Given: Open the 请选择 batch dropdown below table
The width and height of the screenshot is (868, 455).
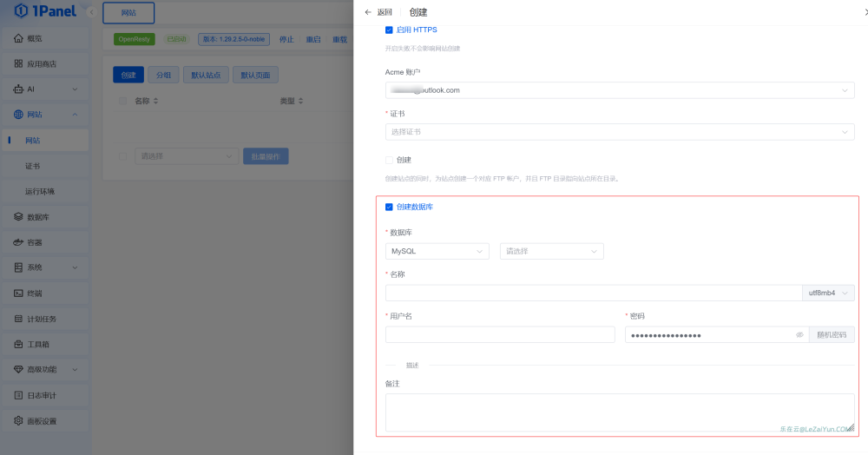Looking at the screenshot, I should (187, 156).
